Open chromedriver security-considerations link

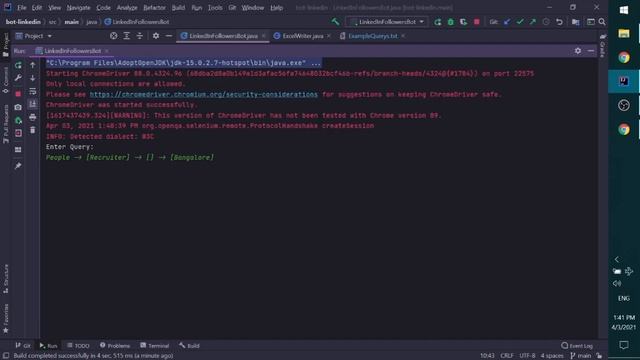204,94
